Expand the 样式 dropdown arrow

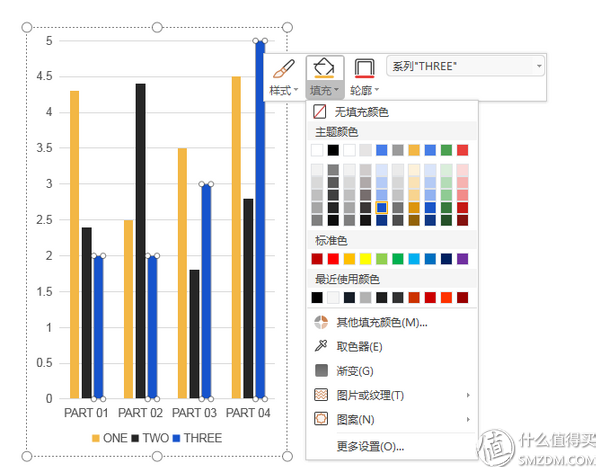[296, 90]
